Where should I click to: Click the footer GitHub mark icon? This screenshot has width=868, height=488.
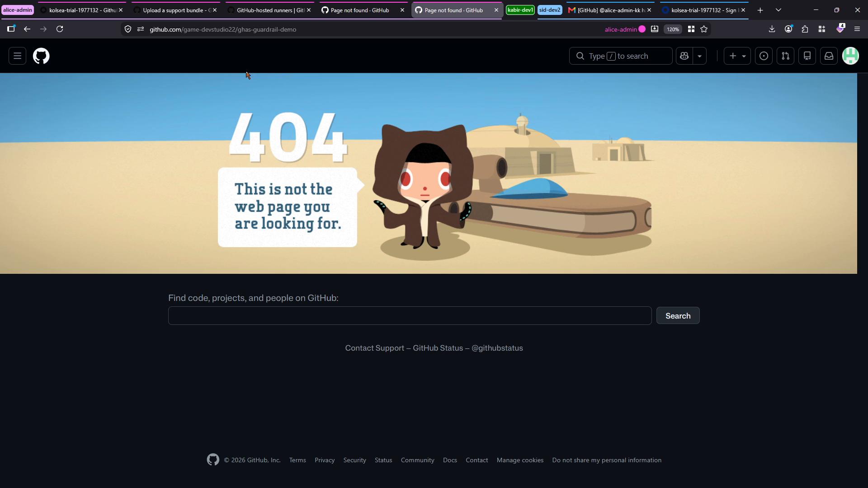[x=213, y=460]
